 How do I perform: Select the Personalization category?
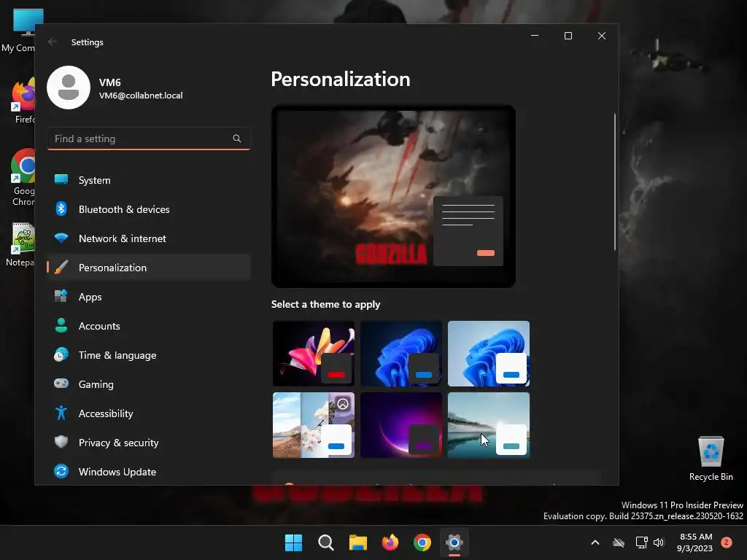149,267
